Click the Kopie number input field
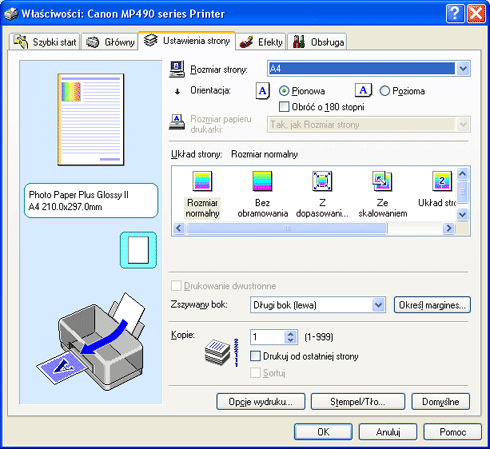 [x=268, y=337]
